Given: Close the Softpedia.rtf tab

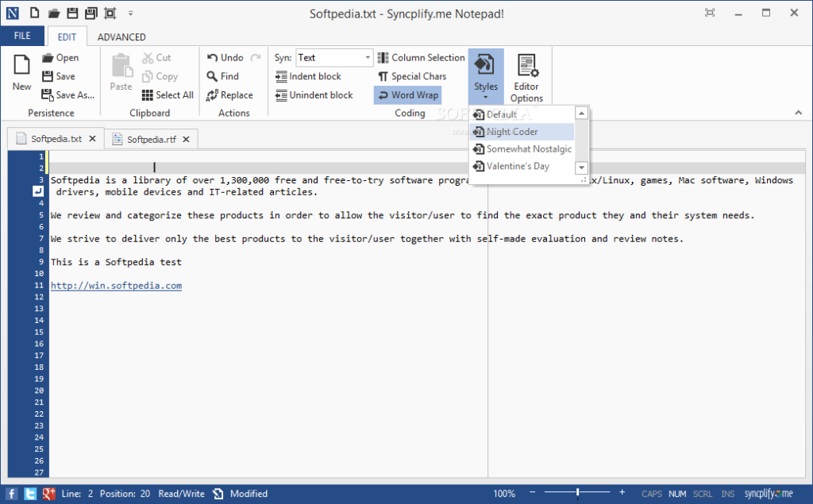Looking at the screenshot, I should tap(187, 139).
